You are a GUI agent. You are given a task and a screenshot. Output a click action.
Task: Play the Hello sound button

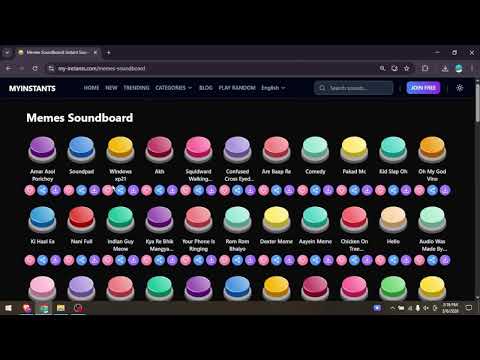click(x=393, y=219)
